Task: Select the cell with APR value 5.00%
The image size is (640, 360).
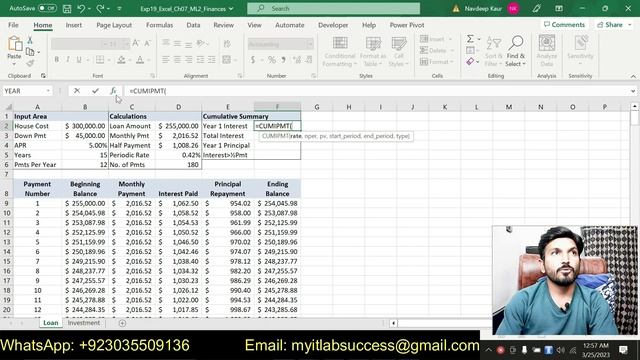Action: click(85, 145)
